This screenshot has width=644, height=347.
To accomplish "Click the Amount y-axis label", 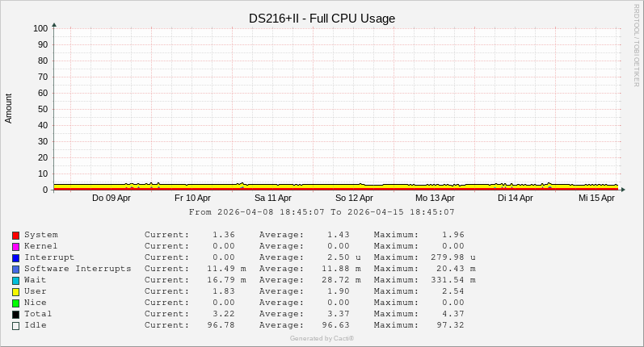I will tap(9, 108).
